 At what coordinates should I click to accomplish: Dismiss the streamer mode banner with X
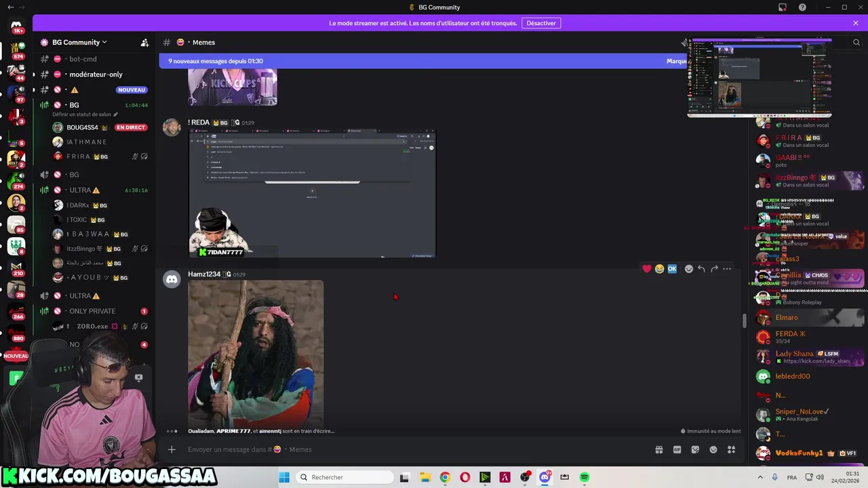856,23
